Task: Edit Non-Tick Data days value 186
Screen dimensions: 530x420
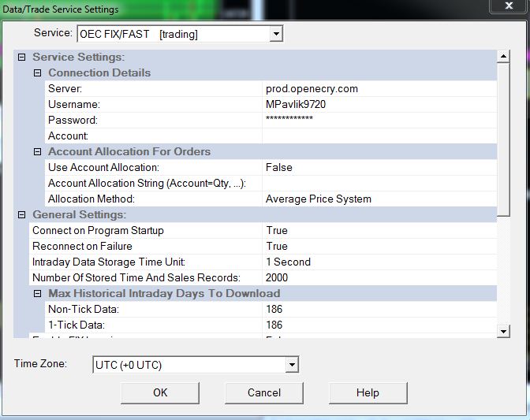Action: pyautogui.click(x=379, y=309)
